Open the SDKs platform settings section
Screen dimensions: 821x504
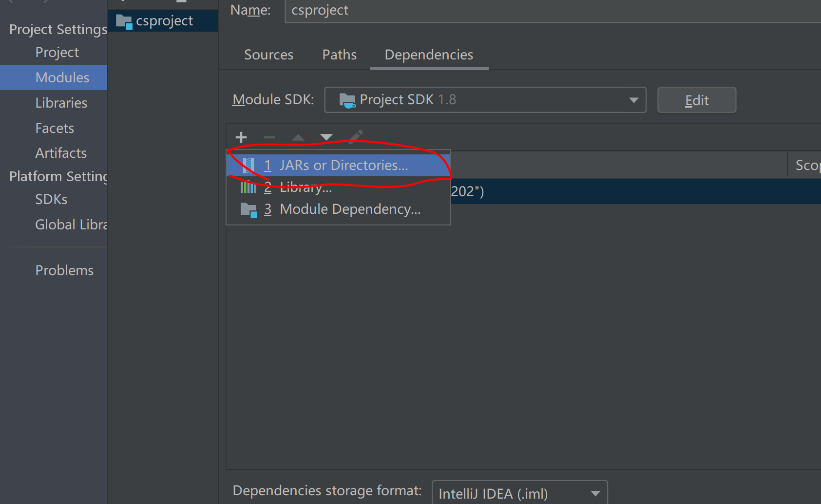tap(51, 199)
